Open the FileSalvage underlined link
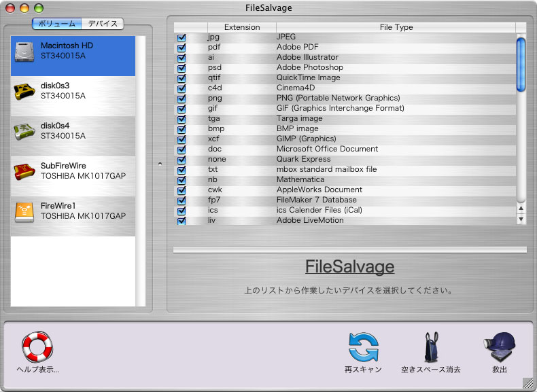Screen dimensions: 537x392 click(349, 267)
